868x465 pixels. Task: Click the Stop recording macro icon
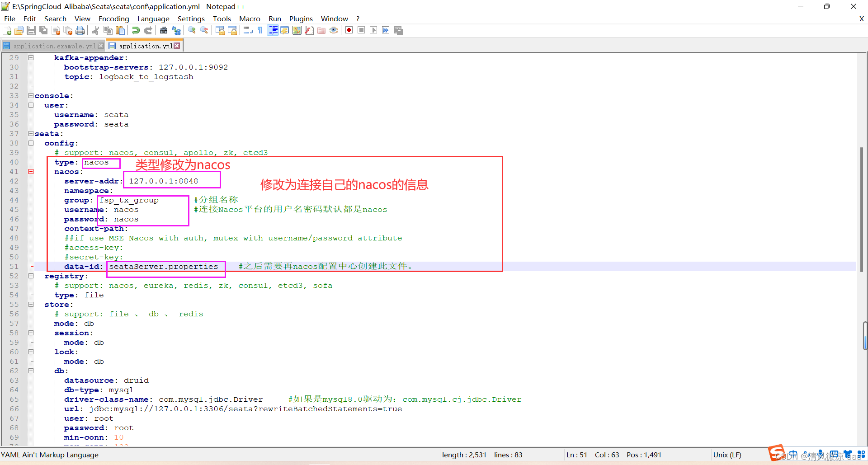pos(361,30)
